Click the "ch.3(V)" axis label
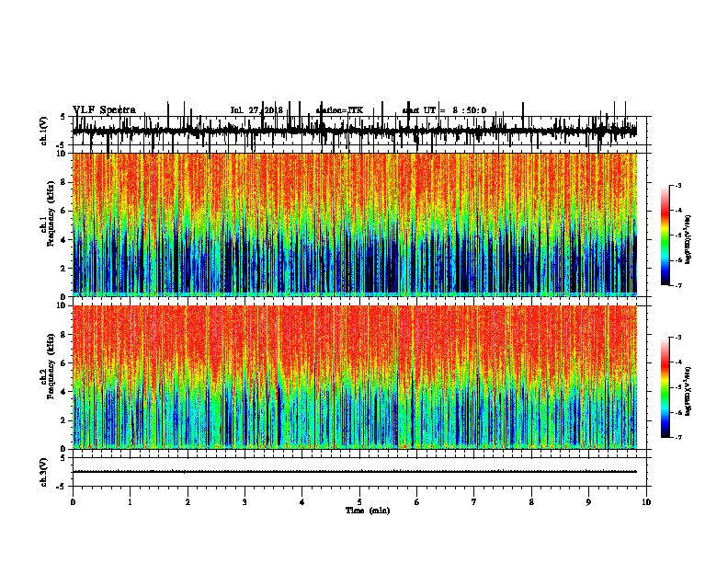728x563 pixels. pyautogui.click(x=44, y=472)
